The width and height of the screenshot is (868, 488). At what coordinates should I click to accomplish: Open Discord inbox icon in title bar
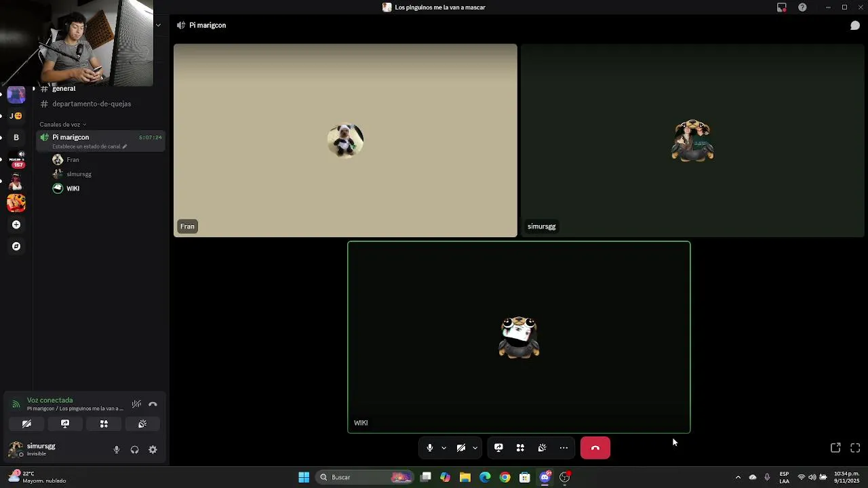tap(782, 7)
